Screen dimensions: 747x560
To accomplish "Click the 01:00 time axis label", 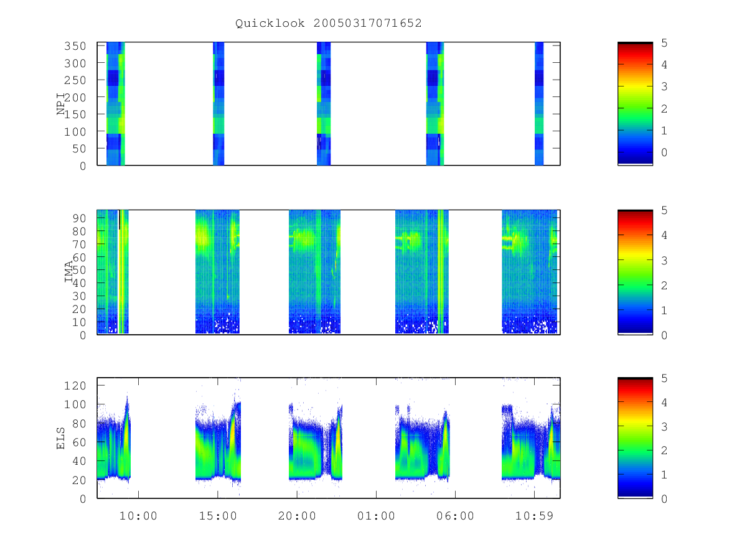I will 376,516.
